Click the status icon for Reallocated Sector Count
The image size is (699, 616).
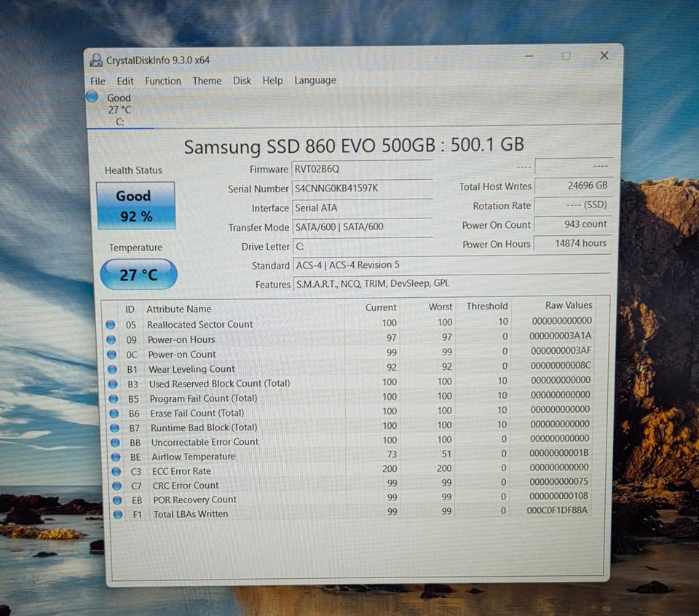(111, 325)
